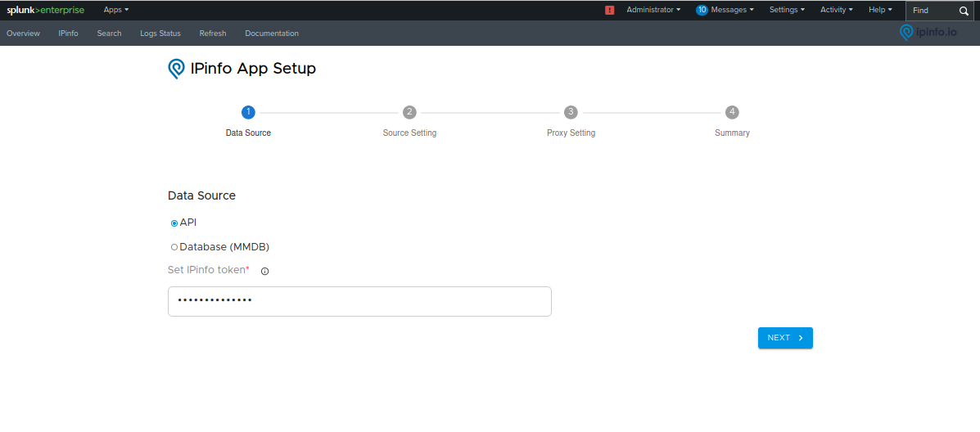Choose the API radio button

point(174,223)
